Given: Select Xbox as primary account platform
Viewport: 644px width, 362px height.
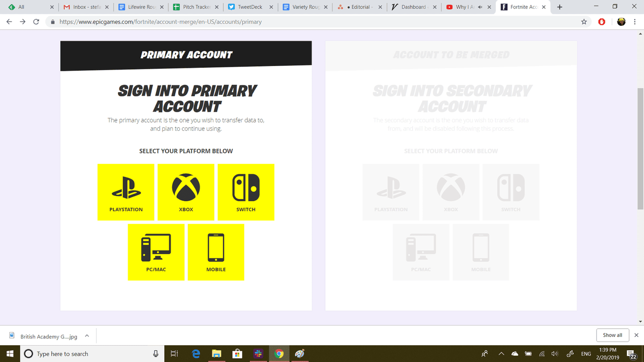Looking at the screenshot, I should pyautogui.click(x=186, y=192).
